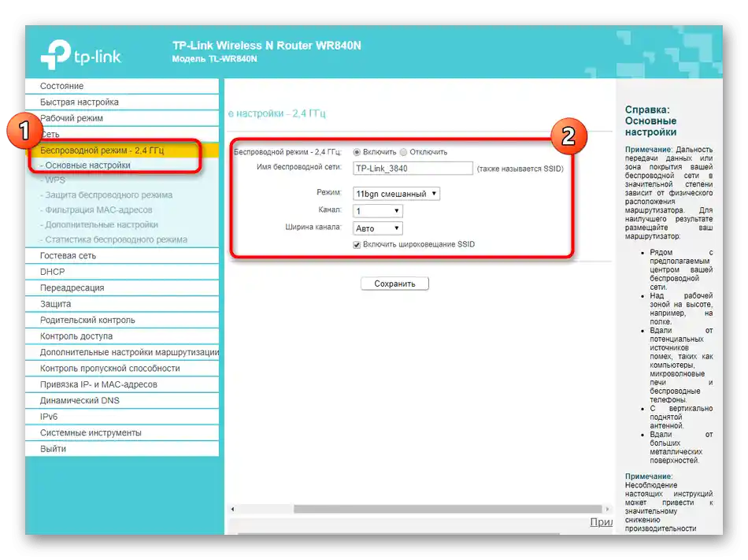Viewport: 748px width, 560px height.
Task: Open DHCP menu item
Action: click(x=122, y=272)
